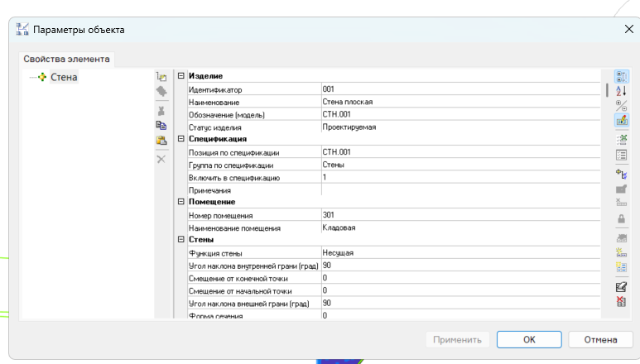Click the highlighted edit icon in right toolbar
The height and width of the screenshot is (364, 640).
621,120
